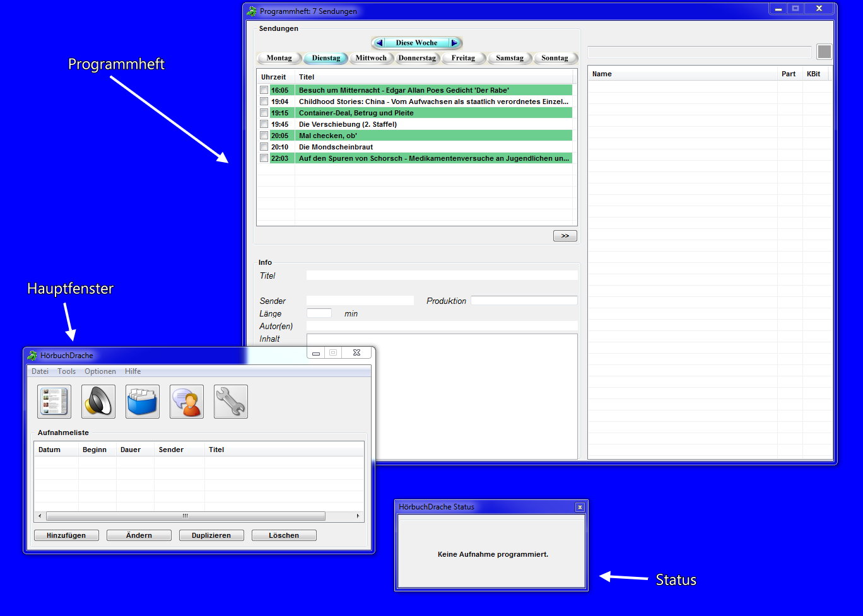Open the Programmheft guide icon
Viewport: 863px width, 616px height.
point(54,402)
